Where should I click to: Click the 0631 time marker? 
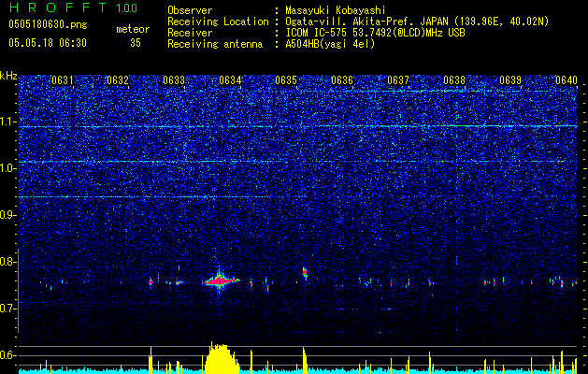click(63, 80)
